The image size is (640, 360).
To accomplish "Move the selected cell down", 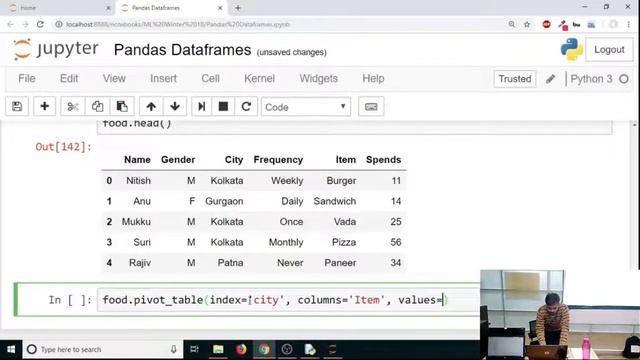I will 175,107.
